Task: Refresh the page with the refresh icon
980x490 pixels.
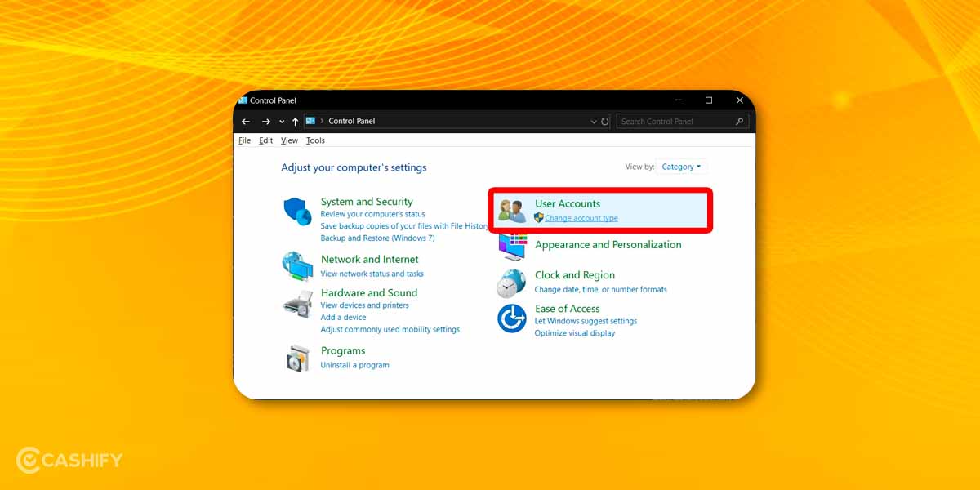Action: tap(604, 121)
